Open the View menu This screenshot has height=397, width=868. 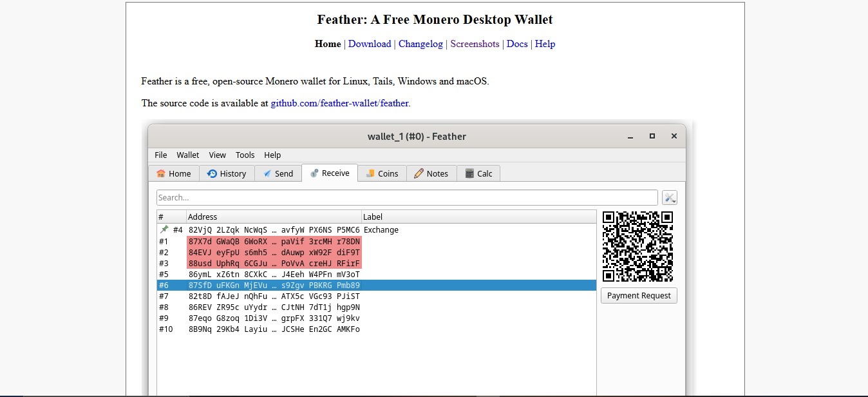tap(218, 155)
